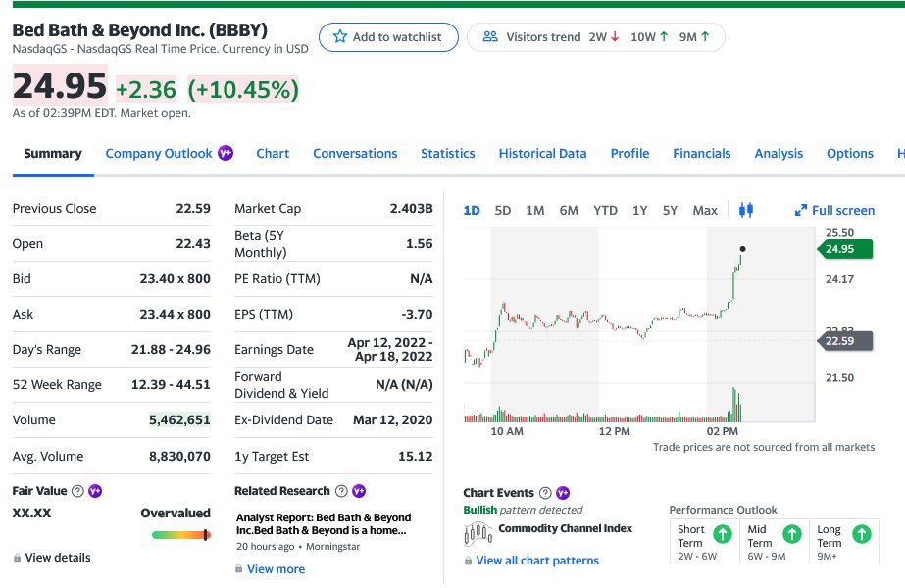Switch to the Profile tab
Screen dimensions: 905x588
coord(629,154)
